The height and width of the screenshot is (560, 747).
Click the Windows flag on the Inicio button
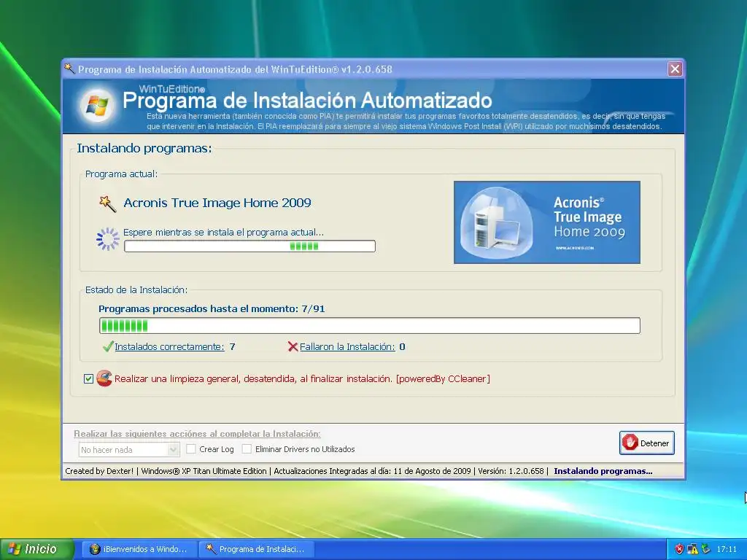pyautogui.click(x=15, y=549)
